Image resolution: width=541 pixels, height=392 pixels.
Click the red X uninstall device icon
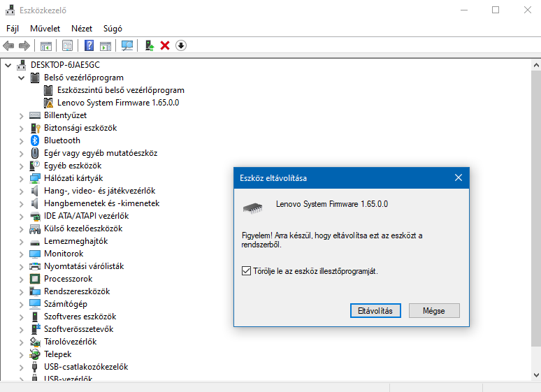[x=165, y=45]
